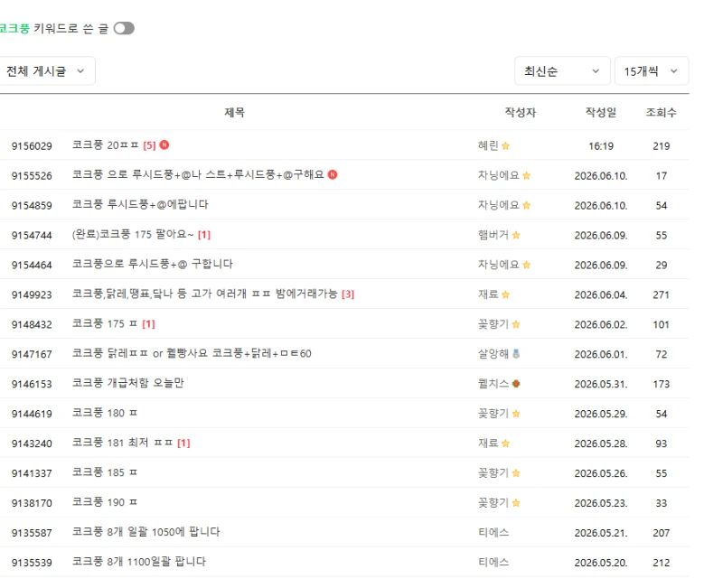Screen dimensions: 723x588
Task: Click star icon beside 꽃향기 on post 9138170
Action: 516,503
